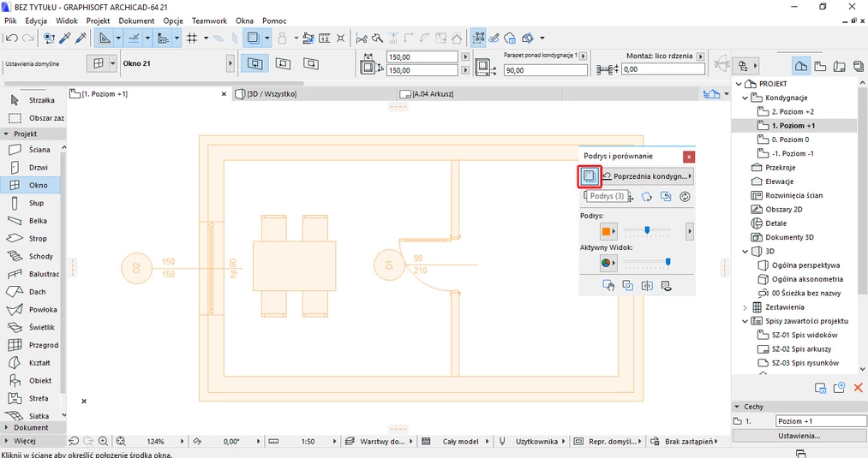Screen dimensions: 868x458
Task: Click the rotate-reference icon in Podrys panel
Action: click(647, 197)
